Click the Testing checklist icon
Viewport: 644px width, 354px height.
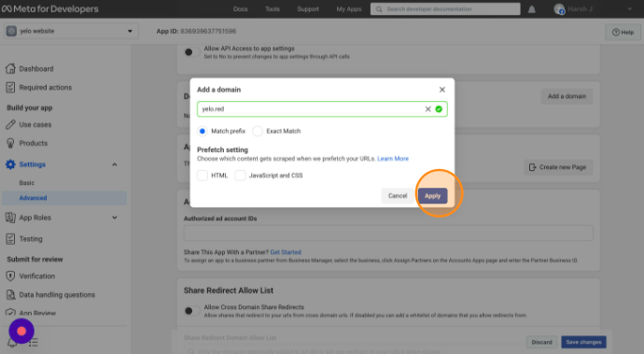(x=10, y=239)
